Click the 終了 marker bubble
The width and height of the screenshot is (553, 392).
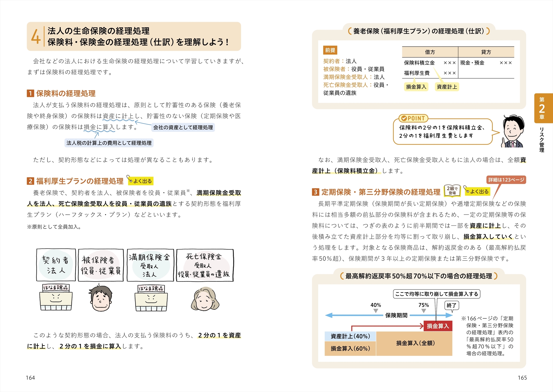451,305
